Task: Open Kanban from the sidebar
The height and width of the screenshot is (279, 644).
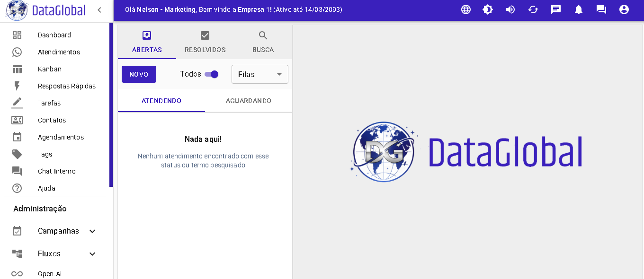Action: [50, 69]
